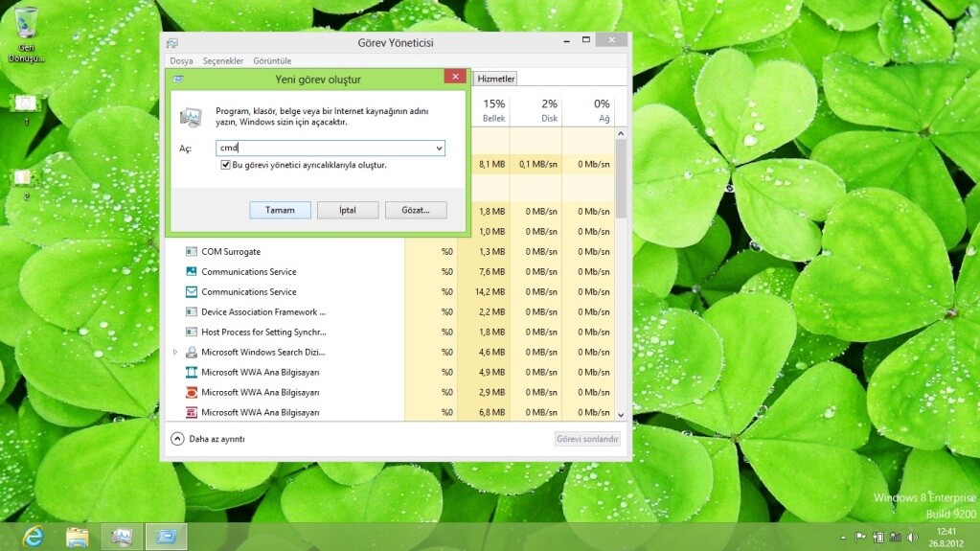The width and height of the screenshot is (980, 551).
Task: Click the Microsoft Windows Search process icon
Action: coord(192,353)
